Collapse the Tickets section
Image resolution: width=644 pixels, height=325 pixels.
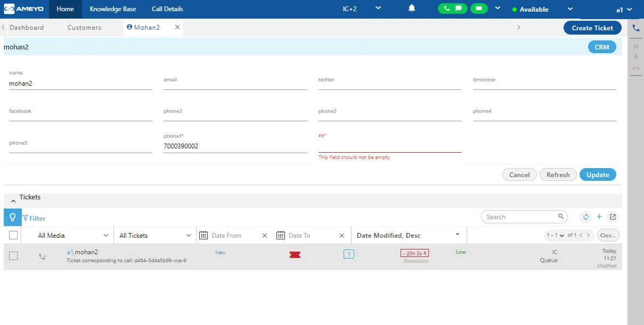pos(13,201)
